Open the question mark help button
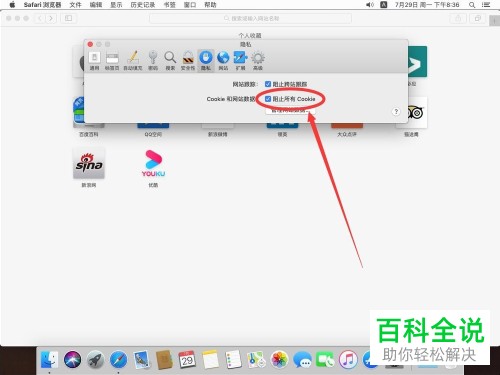Image resolution: width=500 pixels, height=375 pixels. point(396,112)
